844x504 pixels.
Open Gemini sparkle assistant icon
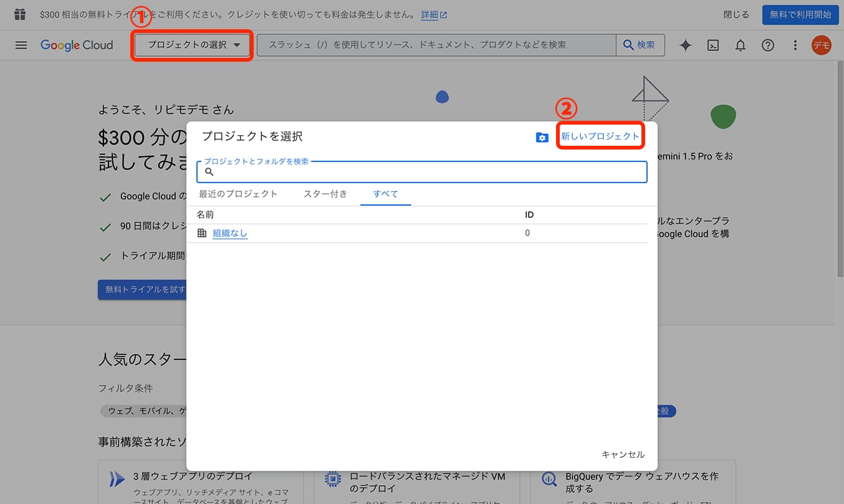tap(686, 45)
